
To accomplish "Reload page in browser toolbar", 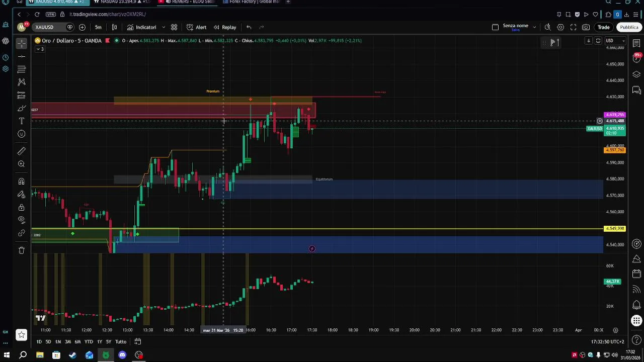I will tap(37, 14).
